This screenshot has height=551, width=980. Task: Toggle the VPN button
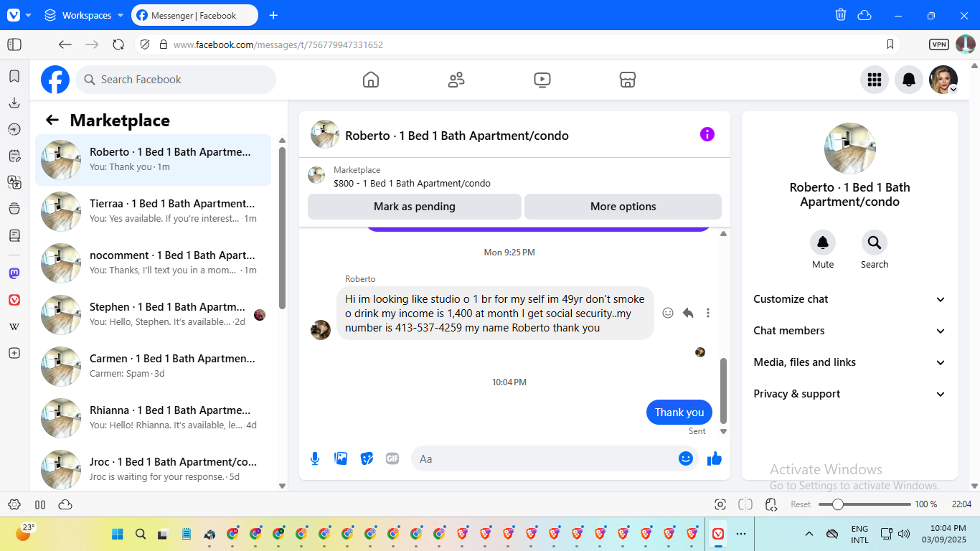click(939, 44)
